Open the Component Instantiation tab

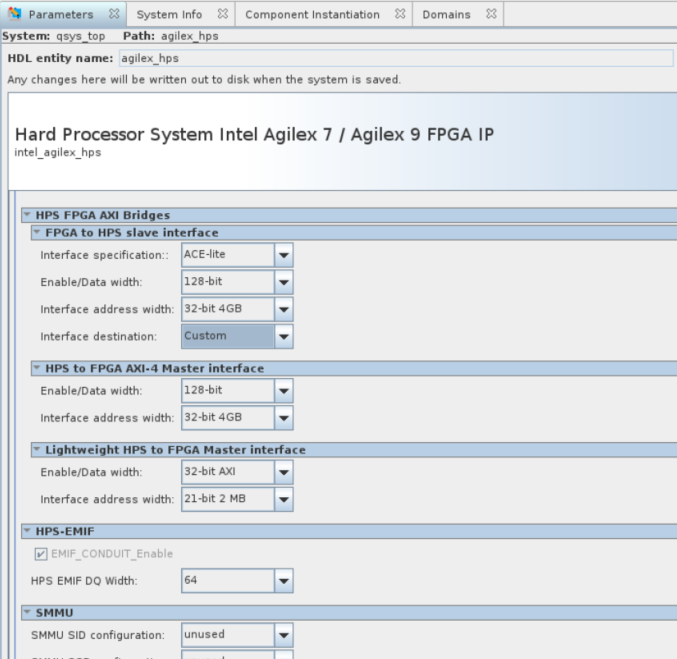[312, 15]
